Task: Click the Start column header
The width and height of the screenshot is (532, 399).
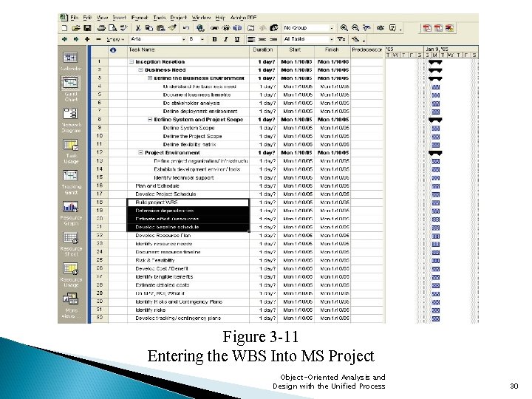Action: click(x=296, y=51)
